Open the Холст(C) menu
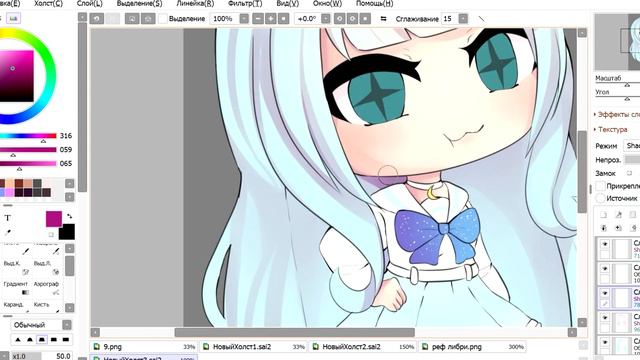Image resolution: width=640 pixels, height=360 pixels. point(48,4)
